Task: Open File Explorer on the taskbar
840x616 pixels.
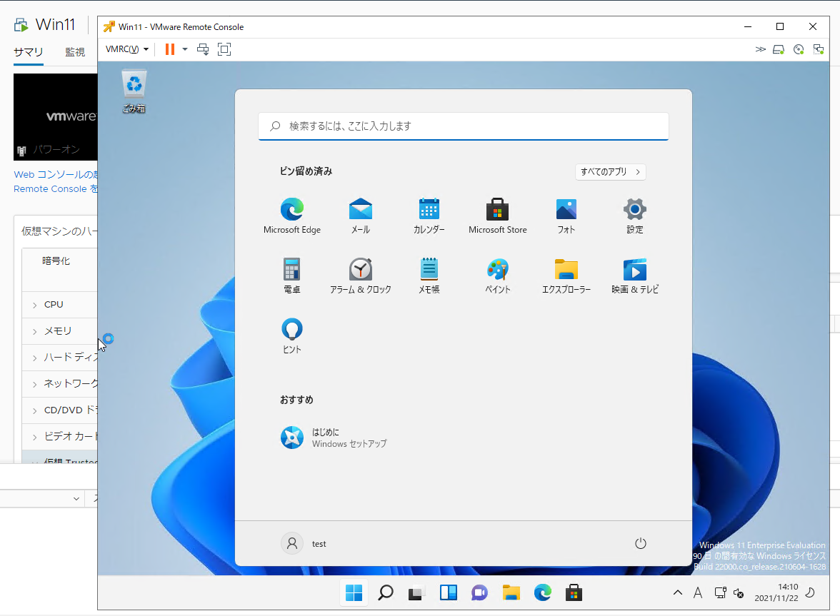Action: [511, 593]
